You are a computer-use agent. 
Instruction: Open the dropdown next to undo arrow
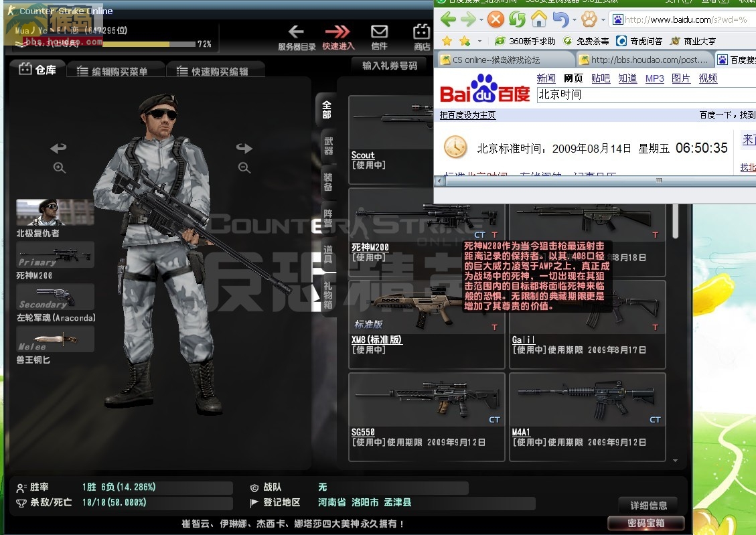[x=574, y=20]
